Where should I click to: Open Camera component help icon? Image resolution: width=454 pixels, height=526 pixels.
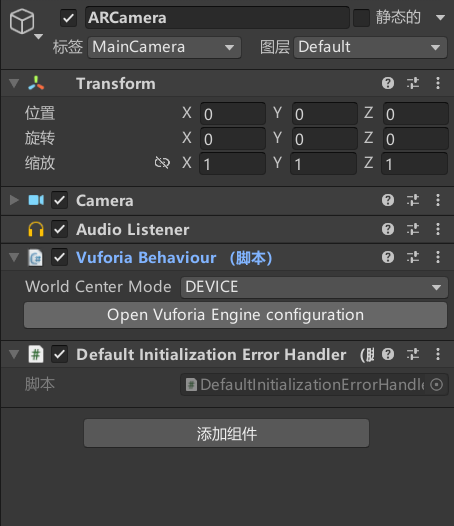point(388,200)
